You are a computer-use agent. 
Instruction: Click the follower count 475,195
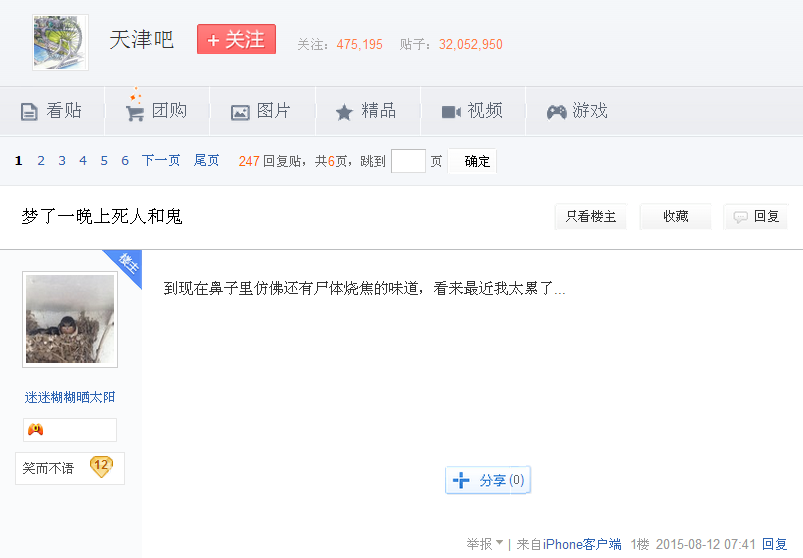[360, 45]
